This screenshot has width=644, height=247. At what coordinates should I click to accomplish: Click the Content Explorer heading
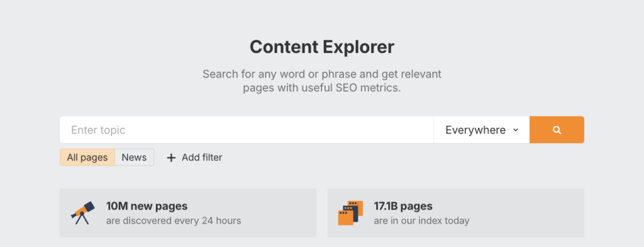322,47
